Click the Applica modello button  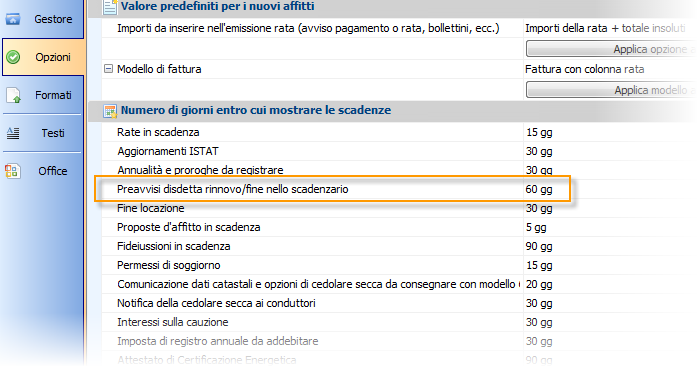(611, 90)
